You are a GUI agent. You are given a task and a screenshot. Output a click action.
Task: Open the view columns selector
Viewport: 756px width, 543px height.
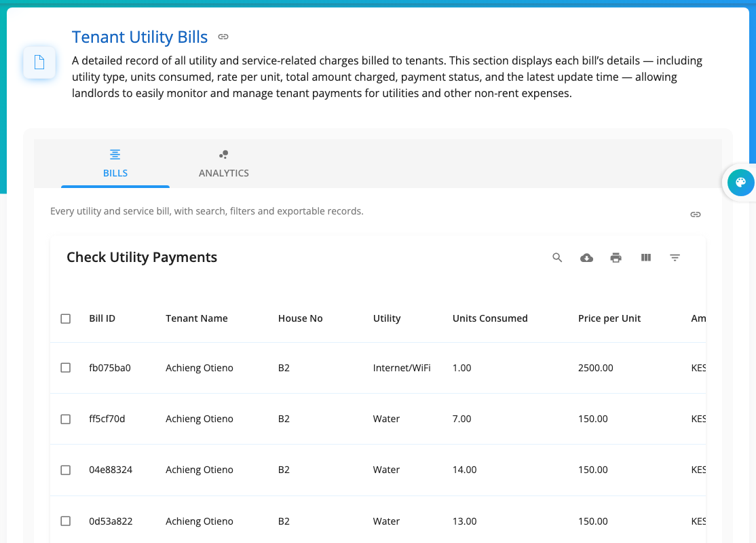pyautogui.click(x=645, y=257)
